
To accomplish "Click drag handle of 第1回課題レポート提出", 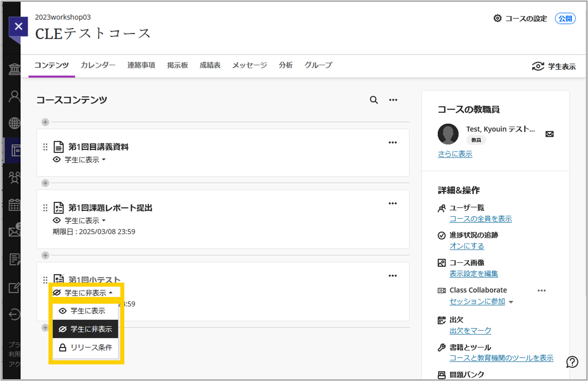I will (45, 208).
